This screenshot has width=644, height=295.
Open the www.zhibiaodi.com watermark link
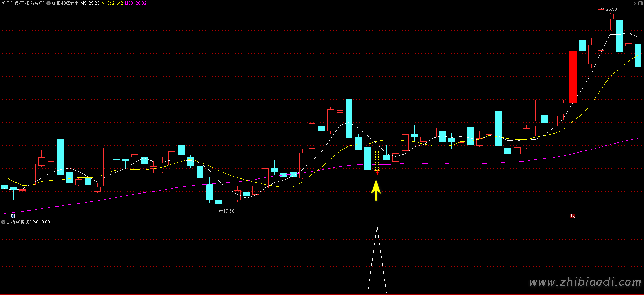pyautogui.click(x=585, y=282)
